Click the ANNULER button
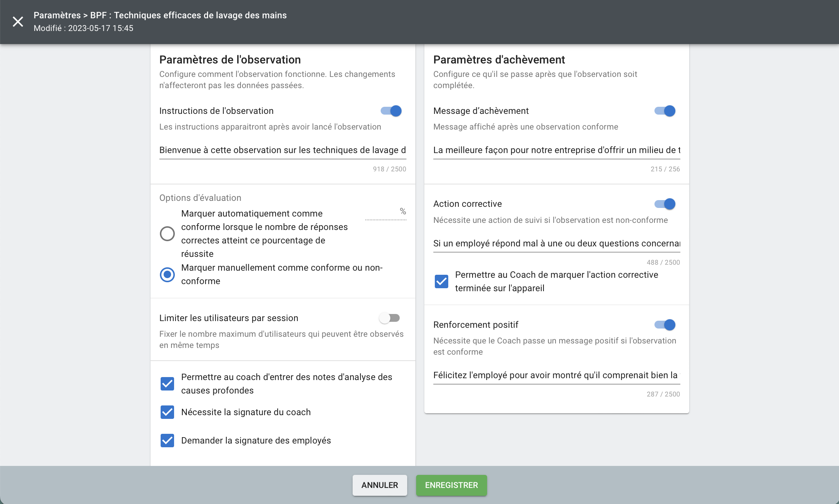Viewport: 839px width, 504px height. 380,485
